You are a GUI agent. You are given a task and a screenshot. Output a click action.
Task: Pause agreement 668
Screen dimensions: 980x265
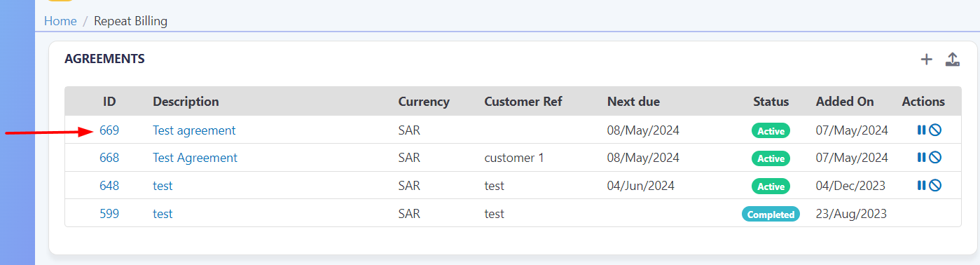921,158
